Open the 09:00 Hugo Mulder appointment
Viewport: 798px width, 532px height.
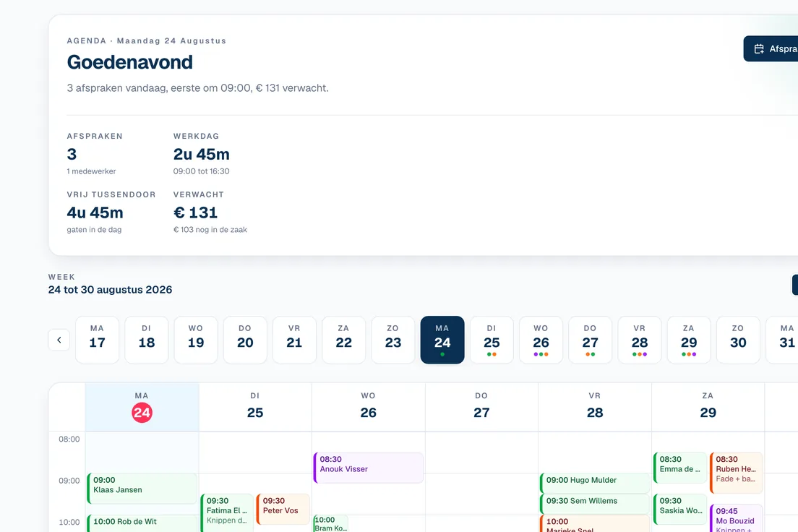(595, 483)
